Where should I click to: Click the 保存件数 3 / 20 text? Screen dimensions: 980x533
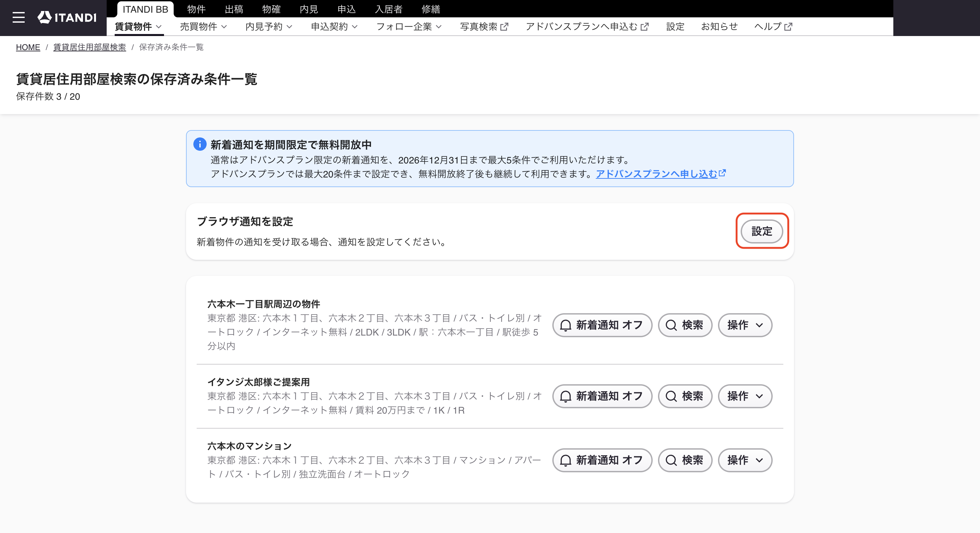48,97
